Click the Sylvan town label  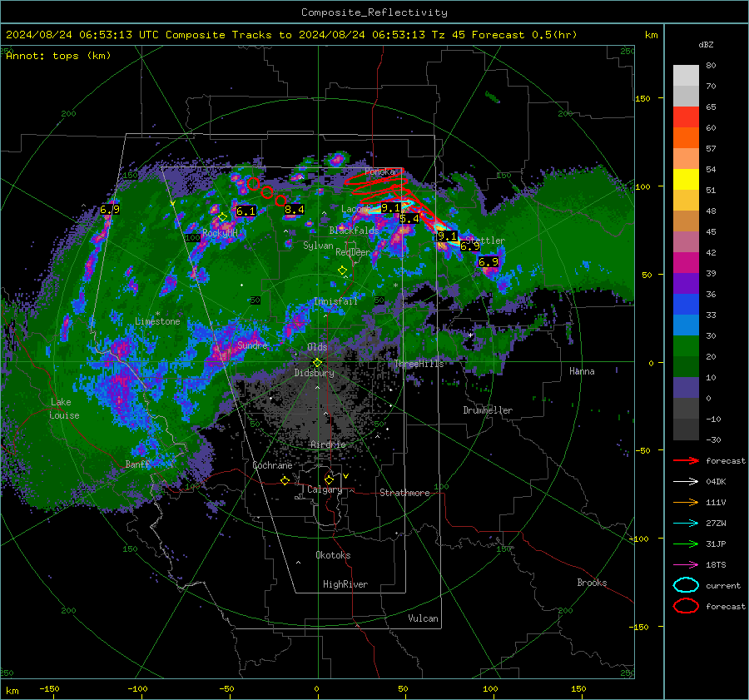[318, 246]
